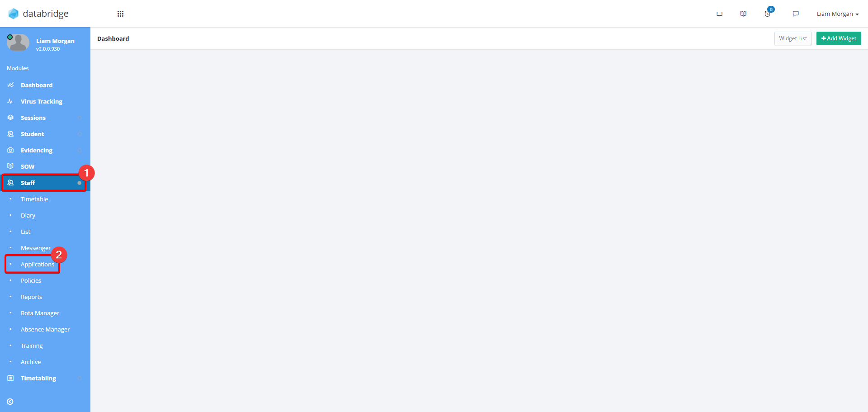Select the SOW module icon
868x412 pixels.
click(x=10, y=166)
